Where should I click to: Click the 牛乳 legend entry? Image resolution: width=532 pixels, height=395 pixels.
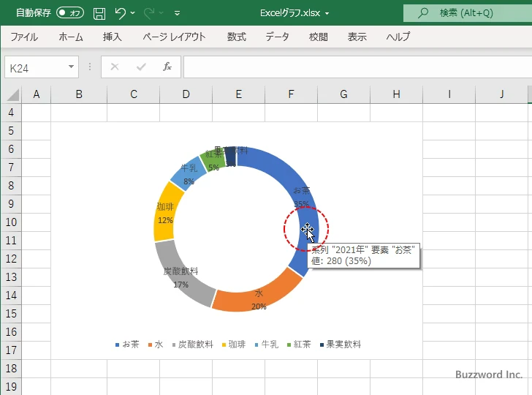tap(266, 345)
